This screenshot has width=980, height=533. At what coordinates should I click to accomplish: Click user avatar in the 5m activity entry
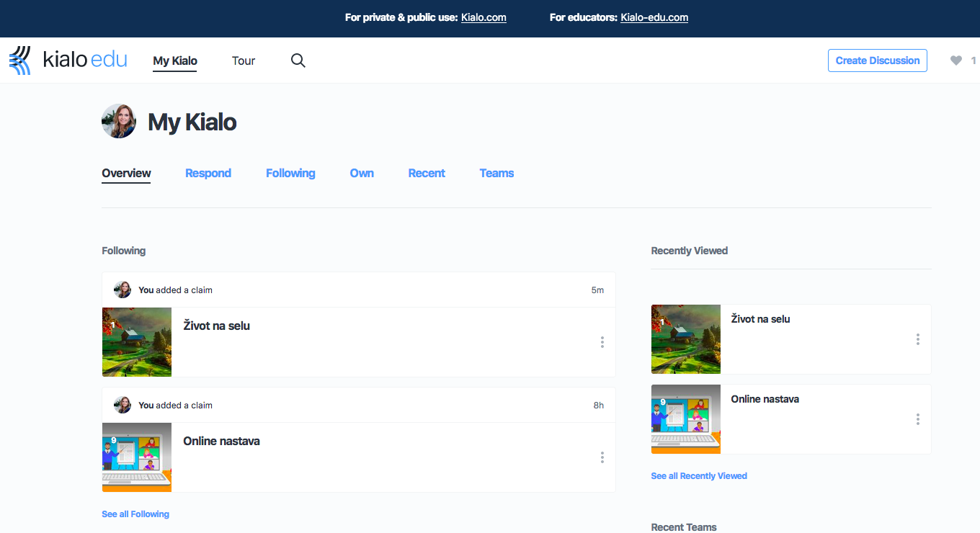[122, 290]
